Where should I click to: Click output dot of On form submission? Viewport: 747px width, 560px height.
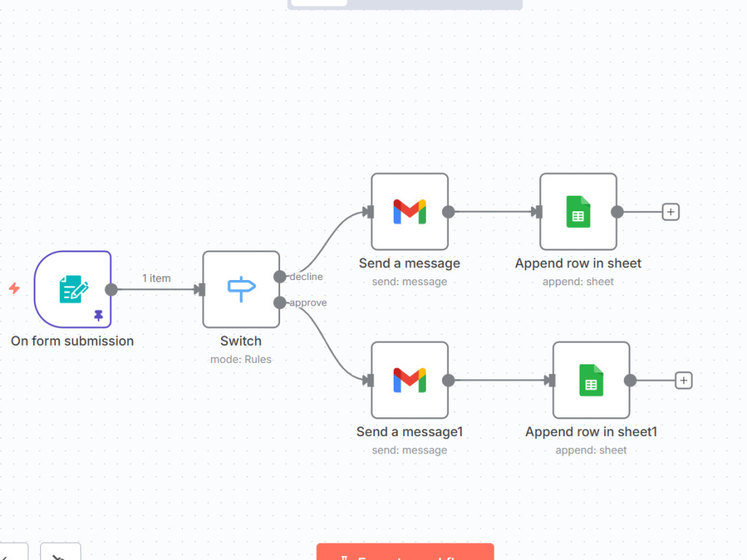point(111,290)
